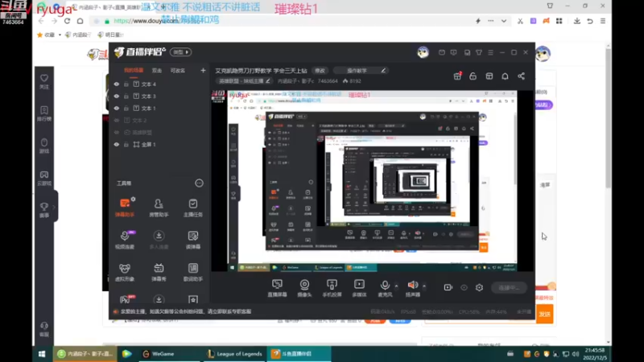Open League of Legends from the taskbar

(x=234, y=354)
